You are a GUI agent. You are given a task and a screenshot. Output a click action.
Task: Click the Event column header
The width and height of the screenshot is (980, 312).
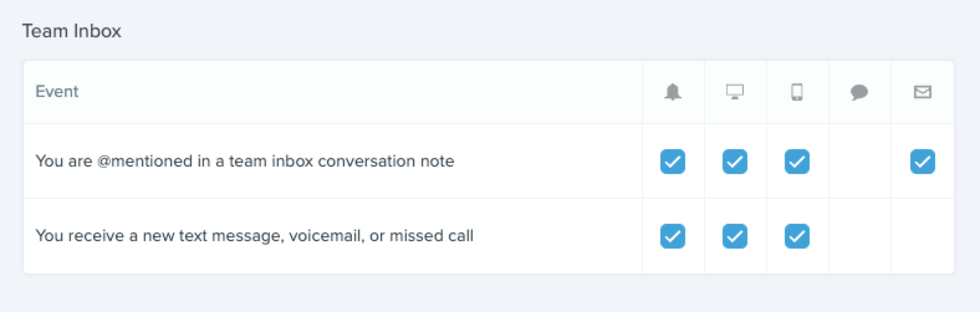(x=57, y=91)
